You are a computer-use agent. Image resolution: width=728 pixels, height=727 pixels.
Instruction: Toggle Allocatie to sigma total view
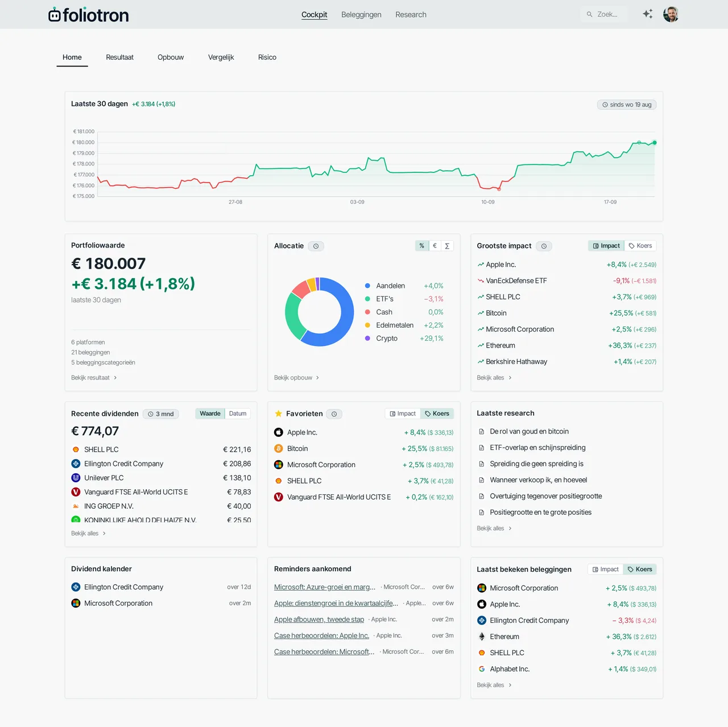tap(448, 246)
